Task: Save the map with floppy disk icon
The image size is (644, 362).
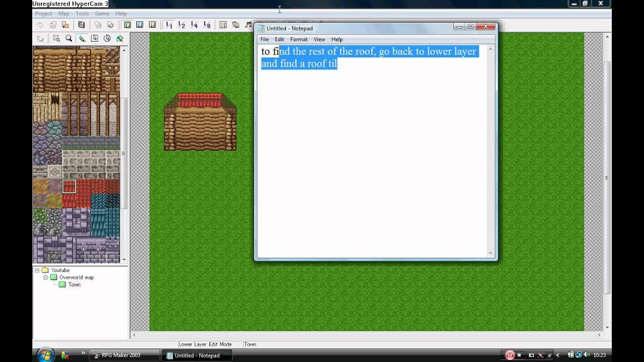Action: pyautogui.click(x=82, y=25)
